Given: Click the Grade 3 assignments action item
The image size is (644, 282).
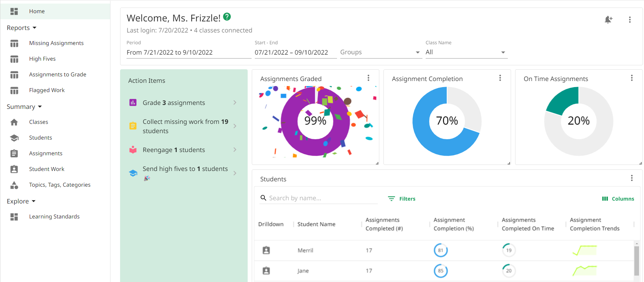Looking at the screenshot, I should pos(183,103).
